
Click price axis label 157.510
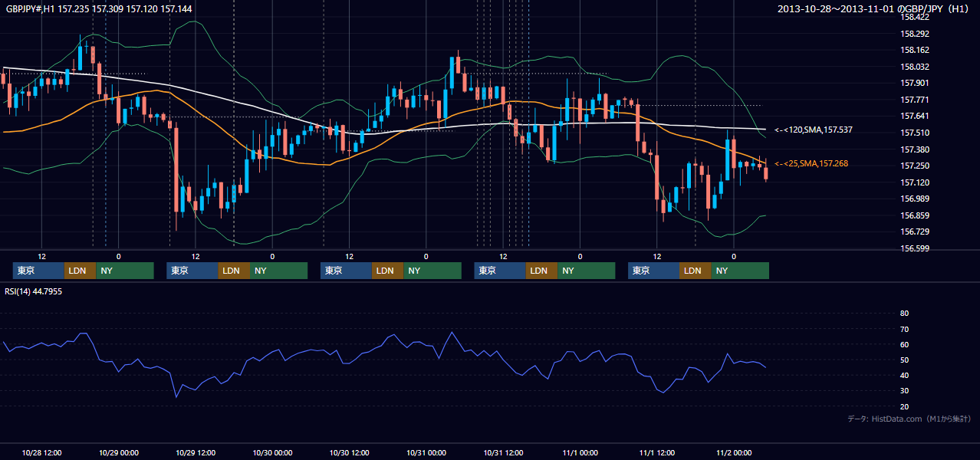click(x=916, y=133)
